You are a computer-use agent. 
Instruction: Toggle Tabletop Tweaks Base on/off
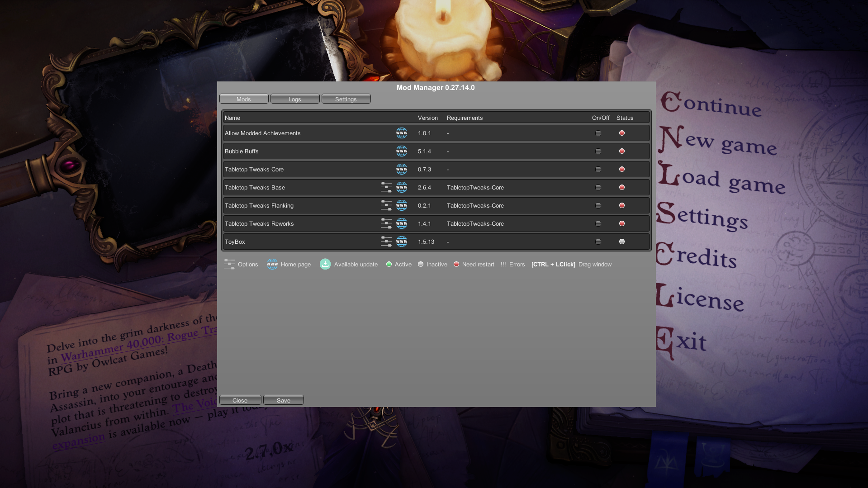[598, 188]
